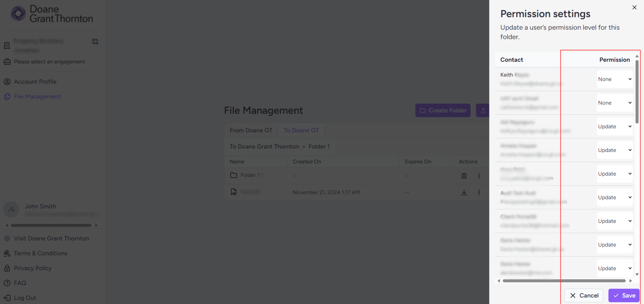Click the Create Folder button
Image resolution: width=644 pixels, height=304 pixels.
click(442, 110)
